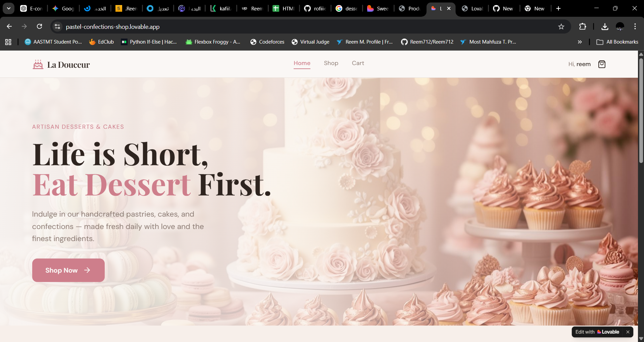Show more bookmarks with double chevron
The height and width of the screenshot is (342, 644).
pos(580,42)
